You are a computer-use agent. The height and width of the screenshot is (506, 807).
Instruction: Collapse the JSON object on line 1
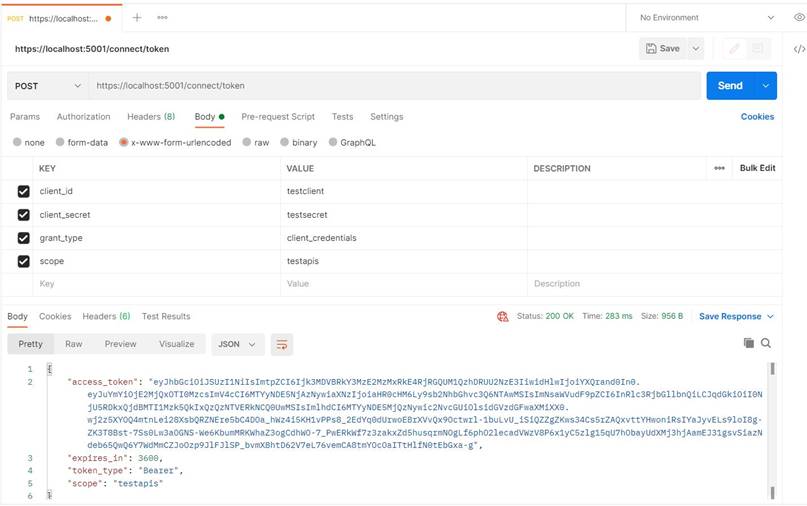(x=49, y=369)
